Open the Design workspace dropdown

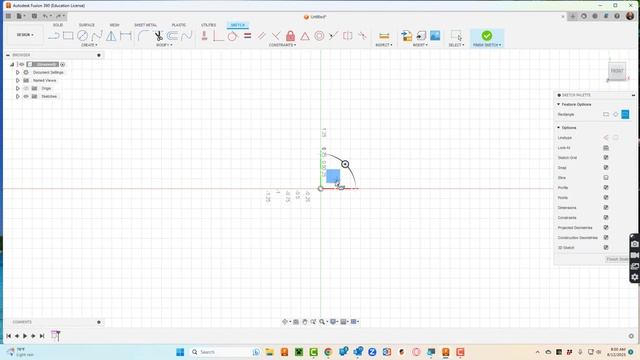[x=25, y=35]
